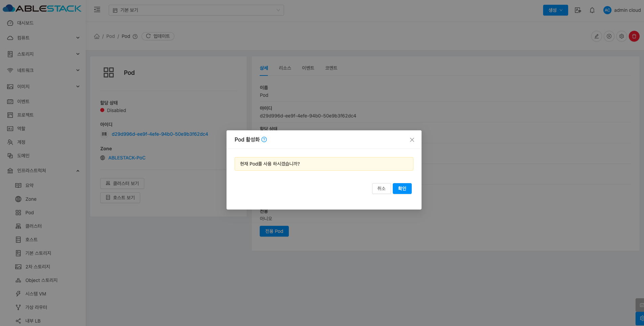Open the 기본 보기 view dropdown
Viewport: 644px width, 326px height.
click(196, 10)
